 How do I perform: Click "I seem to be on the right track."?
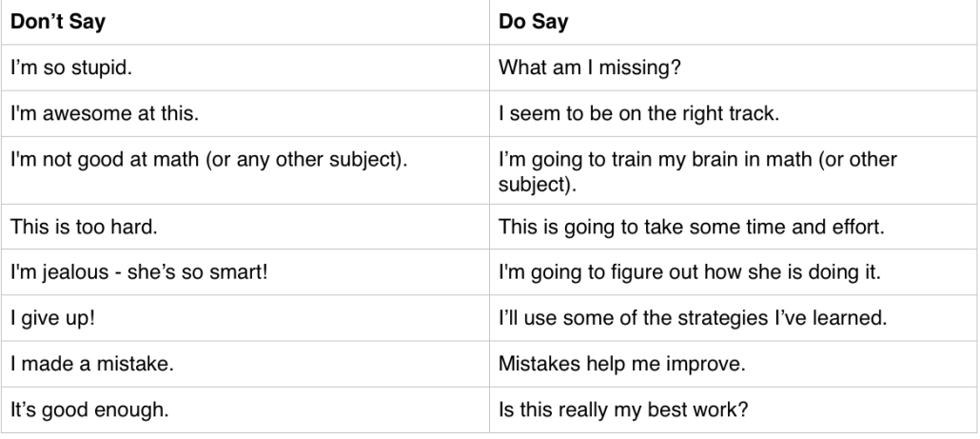pyautogui.click(x=734, y=113)
